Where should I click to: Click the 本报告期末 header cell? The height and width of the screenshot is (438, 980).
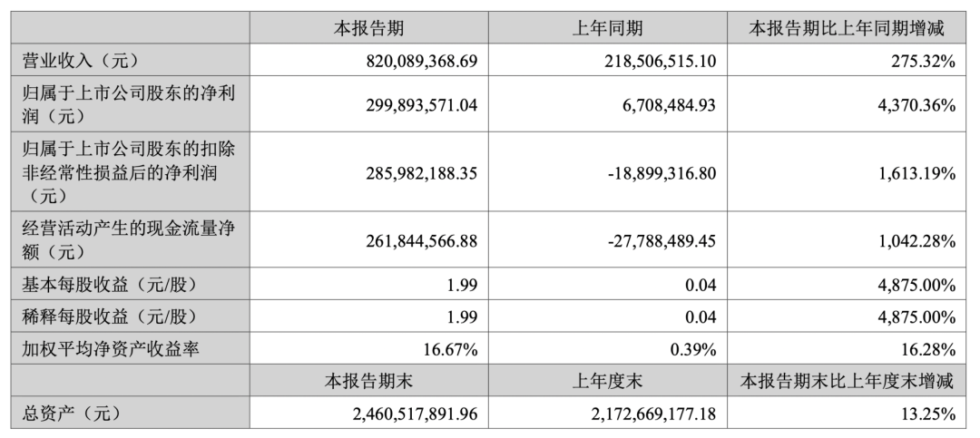point(368,381)
